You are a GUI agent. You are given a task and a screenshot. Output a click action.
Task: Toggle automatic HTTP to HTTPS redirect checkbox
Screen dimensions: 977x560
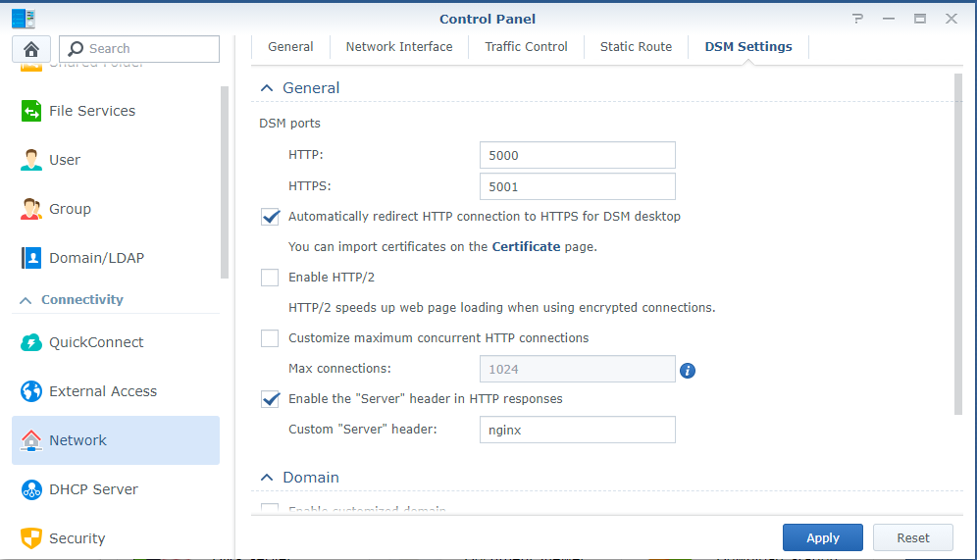click(x=270, y=217)
